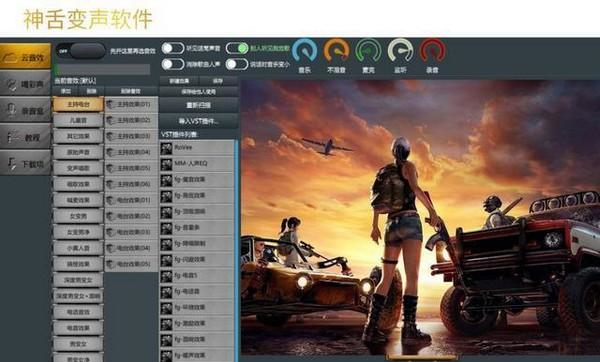This screenshot has width=600, height=362.
Task: Select the 电台效果(02) preset icon
Action: (111, 216)
